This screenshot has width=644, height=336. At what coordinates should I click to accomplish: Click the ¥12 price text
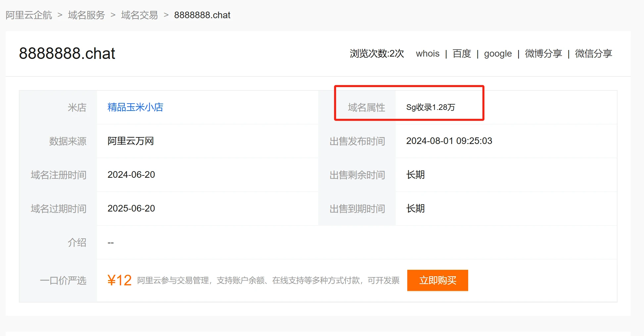point(120,280)
